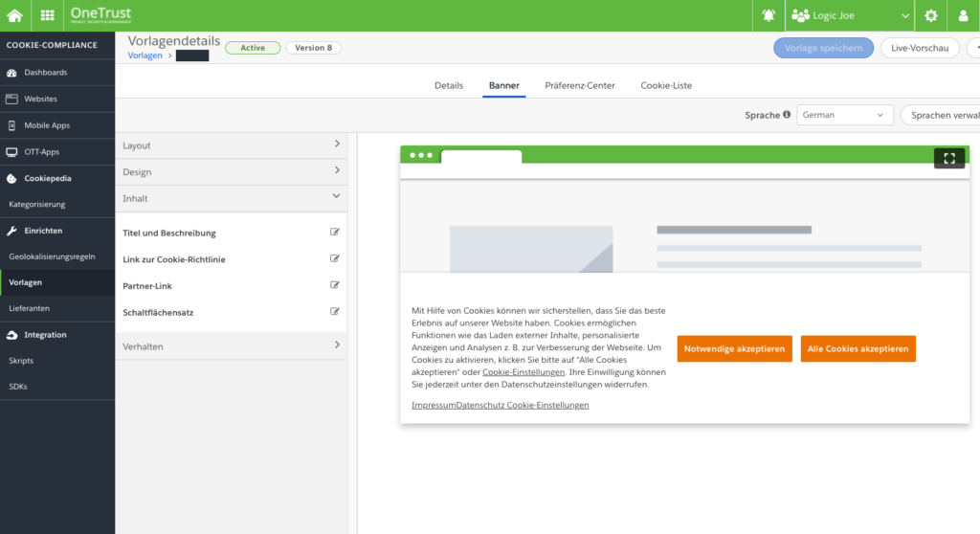Switch to the Details tab
Screen dimensions: 980x534
(x=449, y=86)
